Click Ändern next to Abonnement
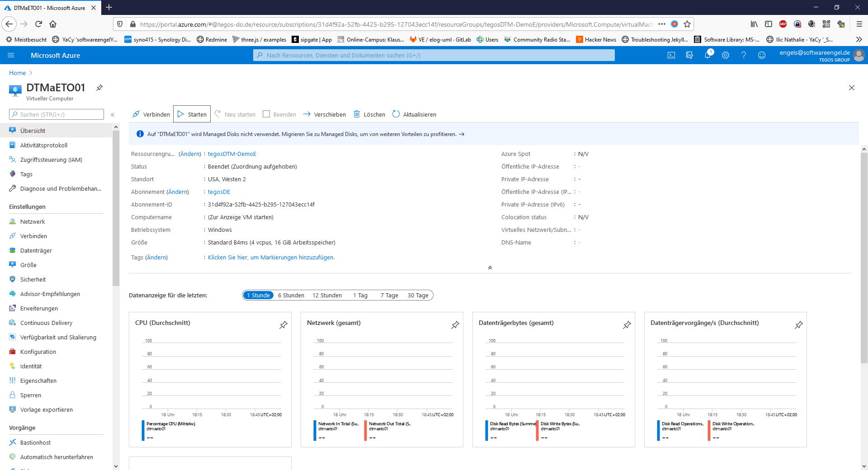 pos(178,192)
